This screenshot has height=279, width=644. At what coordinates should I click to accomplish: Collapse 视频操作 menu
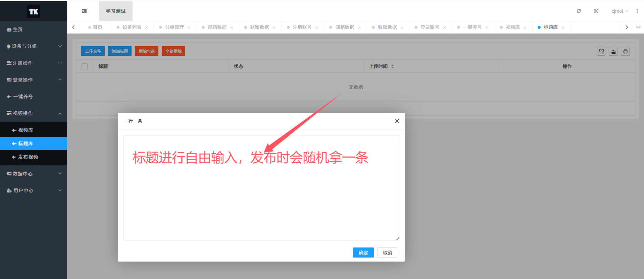pos(34,113)
